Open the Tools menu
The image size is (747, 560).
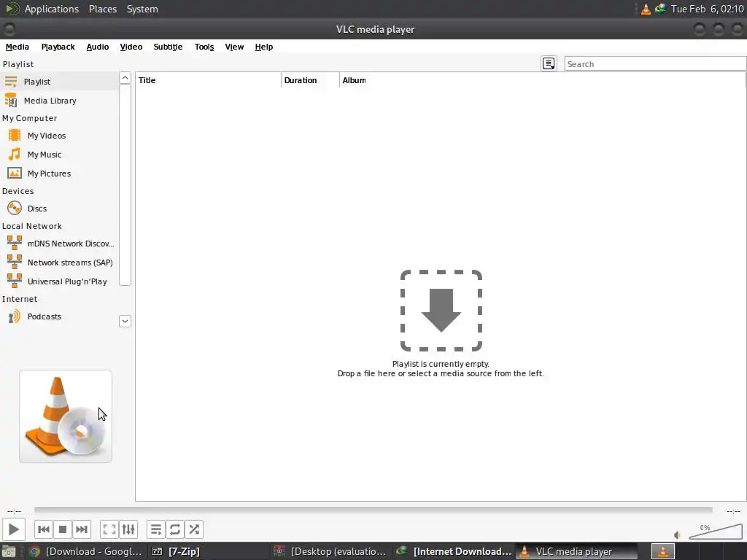pyautogui.click(x=204, y=47)
